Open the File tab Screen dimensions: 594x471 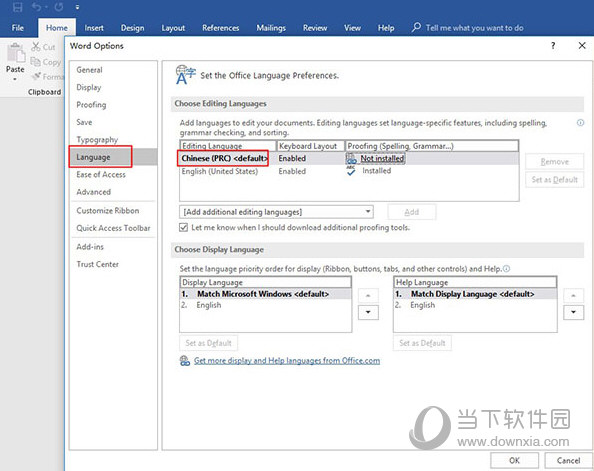pyautogui.click(x=17, y=28)
